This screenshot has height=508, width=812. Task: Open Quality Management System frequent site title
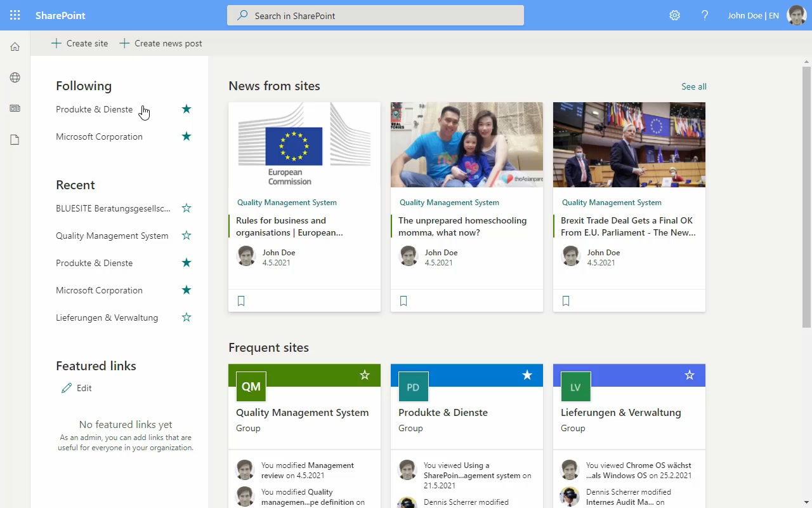tap(302, 413)
